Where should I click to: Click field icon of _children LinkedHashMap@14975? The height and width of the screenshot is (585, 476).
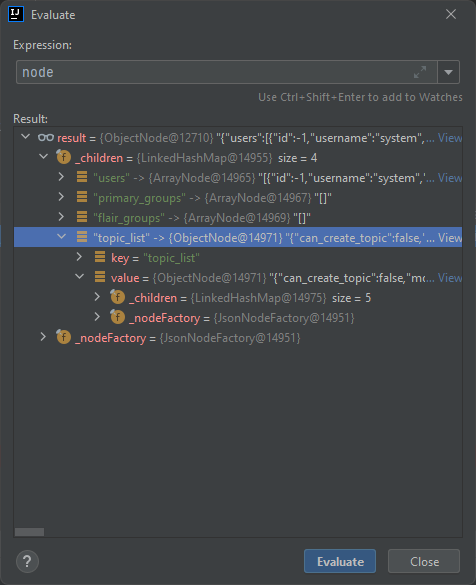point(117,297)
